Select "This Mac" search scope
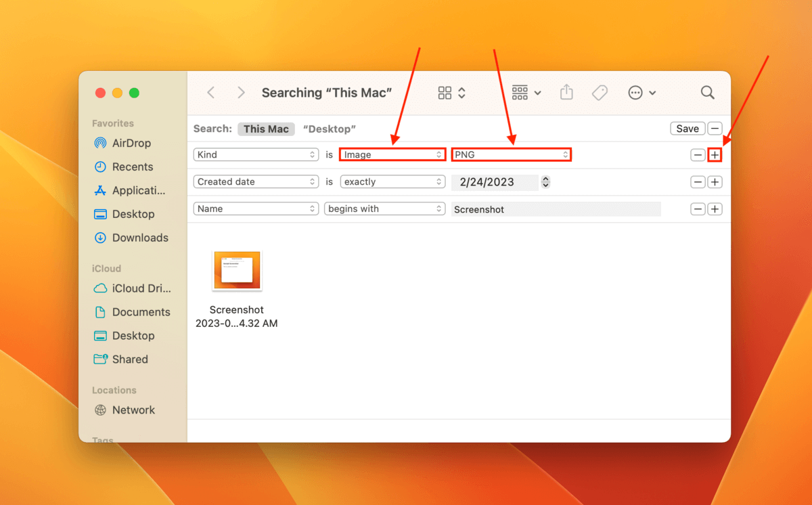This screenshot has height=505, width=812. click(x=266, y=129)
